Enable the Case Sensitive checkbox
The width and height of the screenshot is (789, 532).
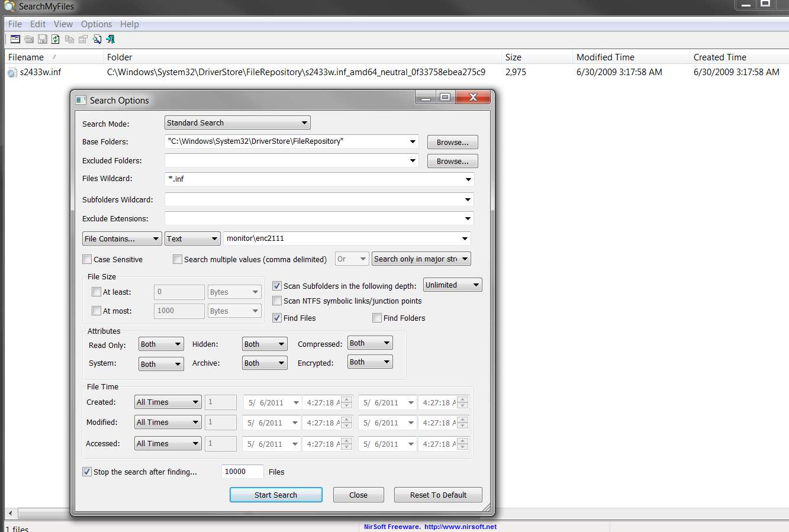[87, 259]
